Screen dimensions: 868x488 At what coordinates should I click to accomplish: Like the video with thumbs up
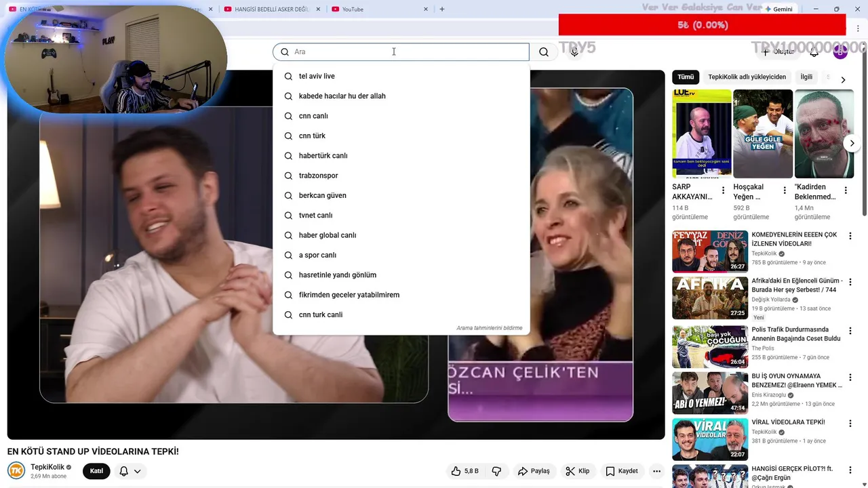(x=465, y=471)
